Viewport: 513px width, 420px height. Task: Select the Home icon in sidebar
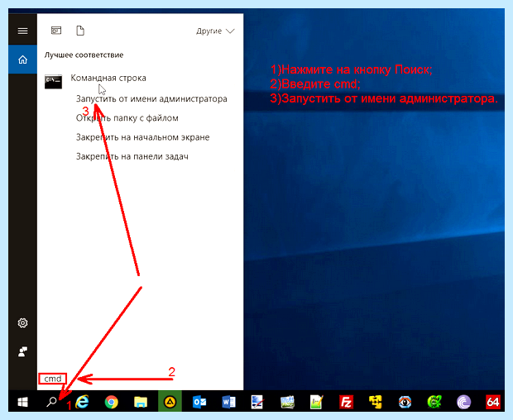point(22,60)
